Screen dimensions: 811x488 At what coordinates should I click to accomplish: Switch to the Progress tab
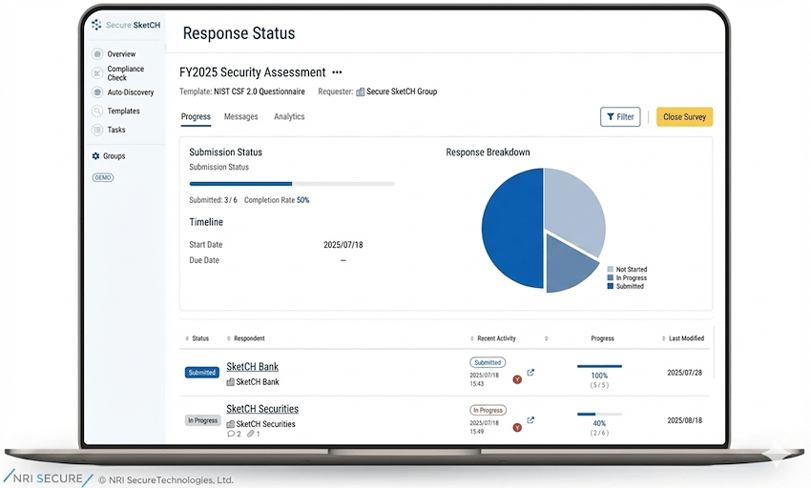tap(196, 117)
